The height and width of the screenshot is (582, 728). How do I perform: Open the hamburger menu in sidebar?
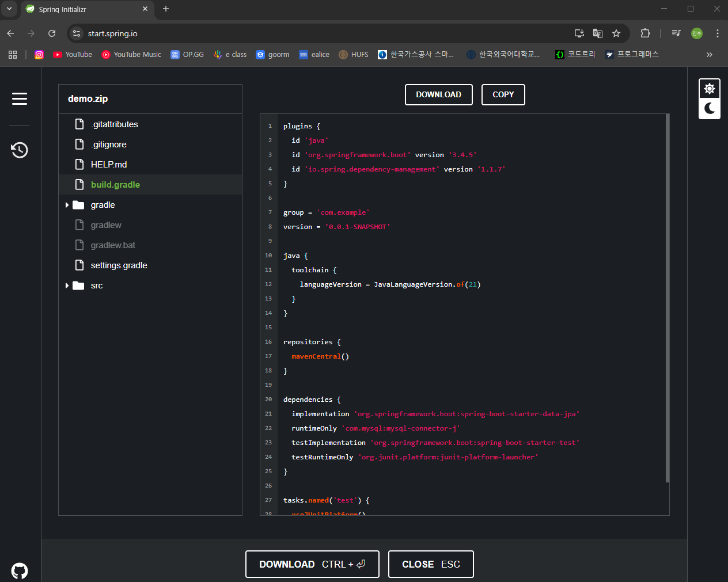click(x=20, y=99)
